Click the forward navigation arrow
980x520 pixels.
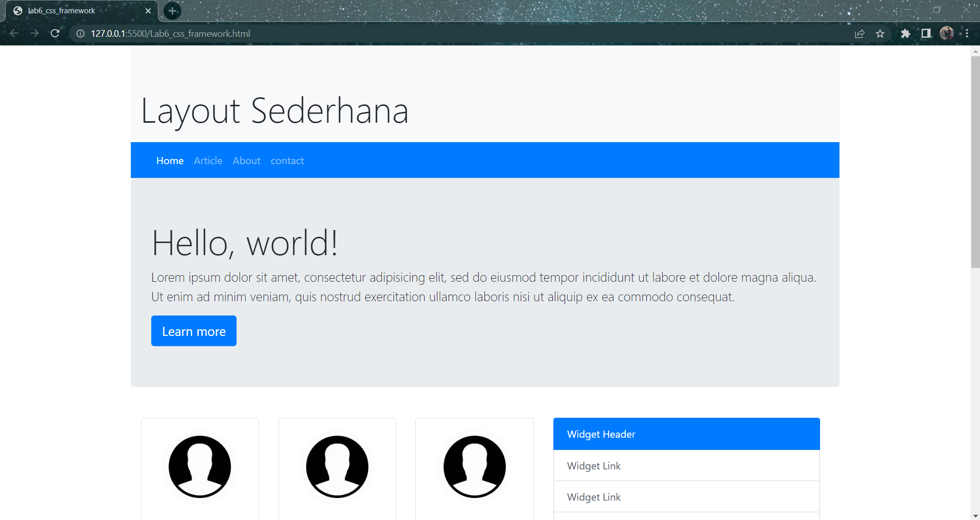tap(34, 33)
